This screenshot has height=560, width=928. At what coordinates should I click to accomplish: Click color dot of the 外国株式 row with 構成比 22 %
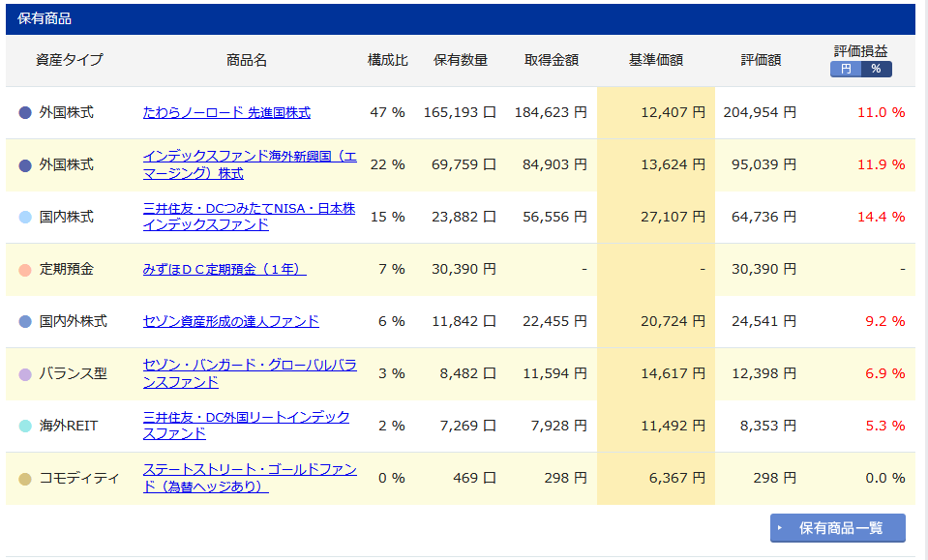[x=25, y=165]
